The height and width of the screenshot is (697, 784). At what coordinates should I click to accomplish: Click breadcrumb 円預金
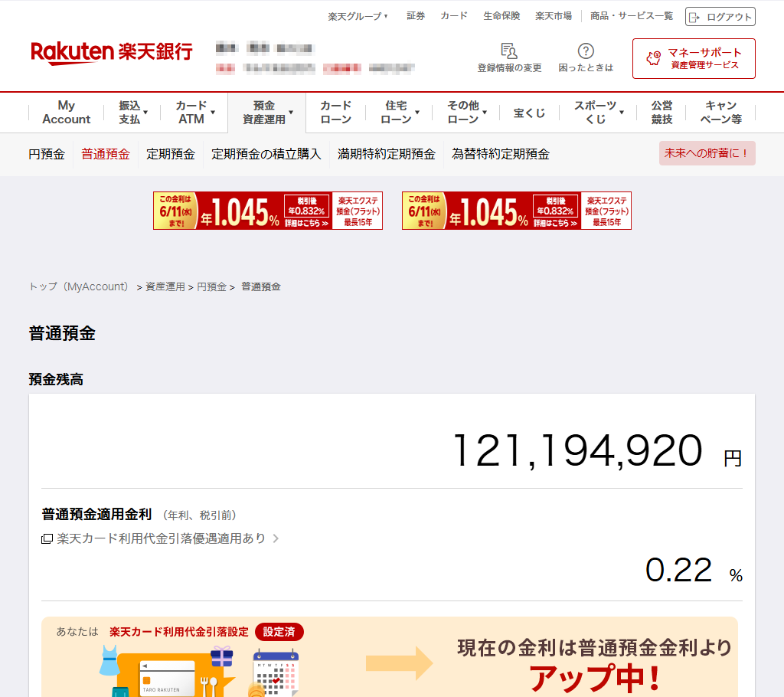pyautogui.click(x=211, y=286)
